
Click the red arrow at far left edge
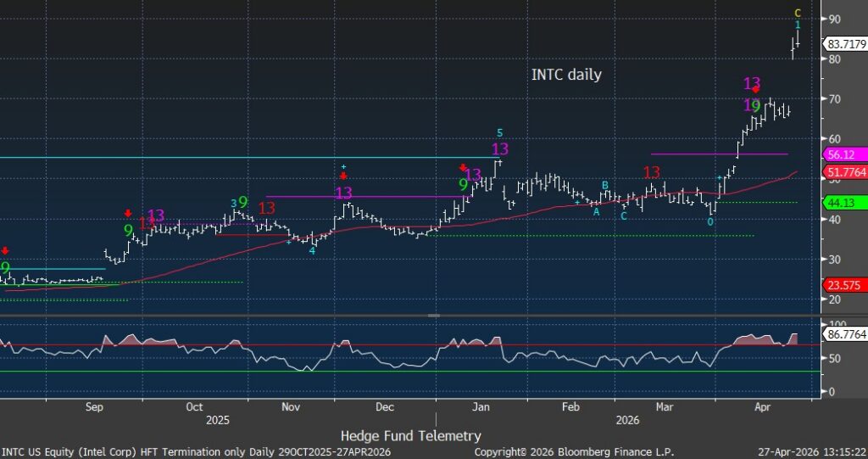pyautogui.click(x=5, y=251)
